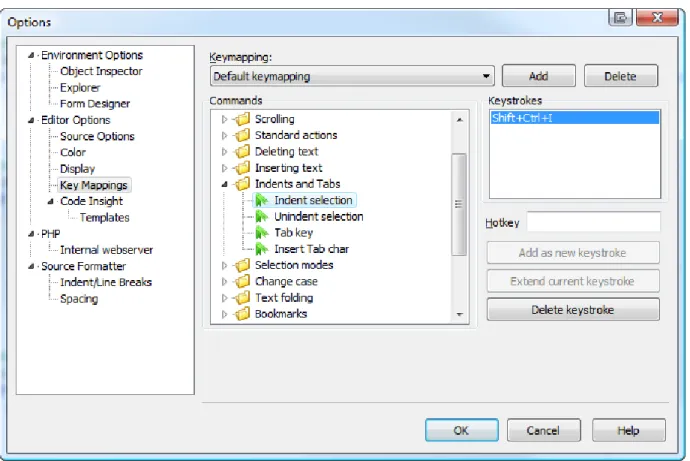The image size is (690, 461).
Task: Select the Shift+Ctrl+I keystroke entry
Action: click(575, 118)
